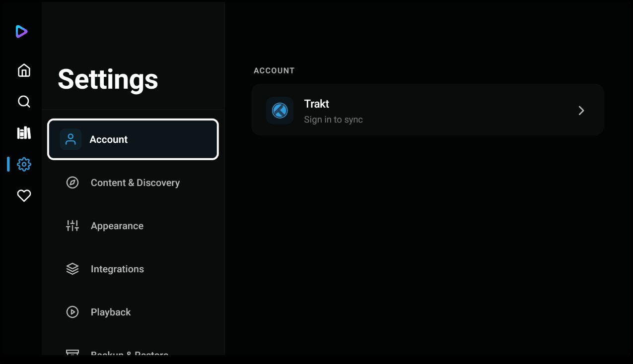Open the Favorites heart icon
633x364 pixels.
pos(24,195)
